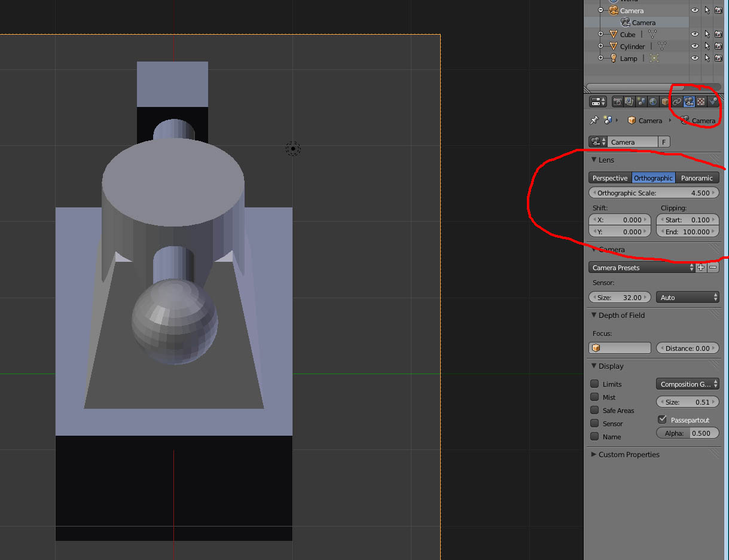Toggle Lamp renderability camera icon
Viewport: 729px width, 560px height.
tap(718, 59)
